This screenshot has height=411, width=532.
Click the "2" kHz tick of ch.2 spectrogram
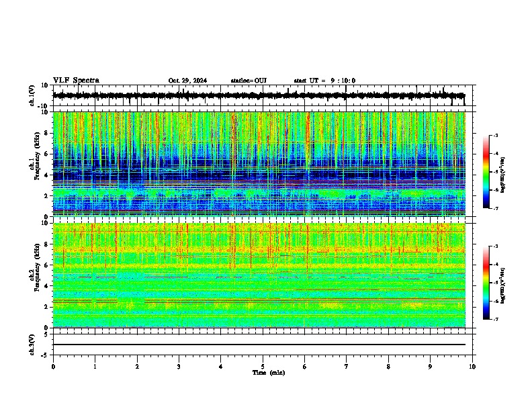[46, 307]
